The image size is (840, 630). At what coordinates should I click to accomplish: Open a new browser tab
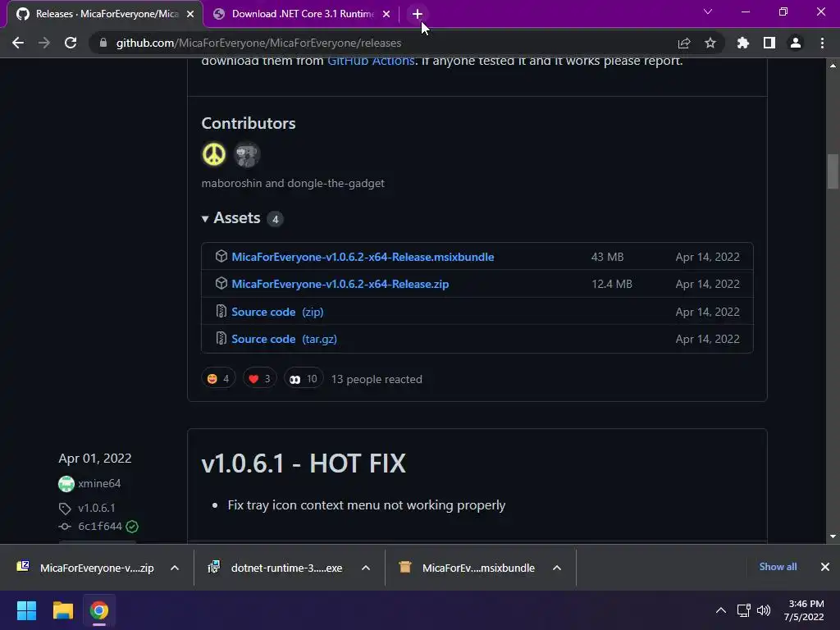point(418,14)
